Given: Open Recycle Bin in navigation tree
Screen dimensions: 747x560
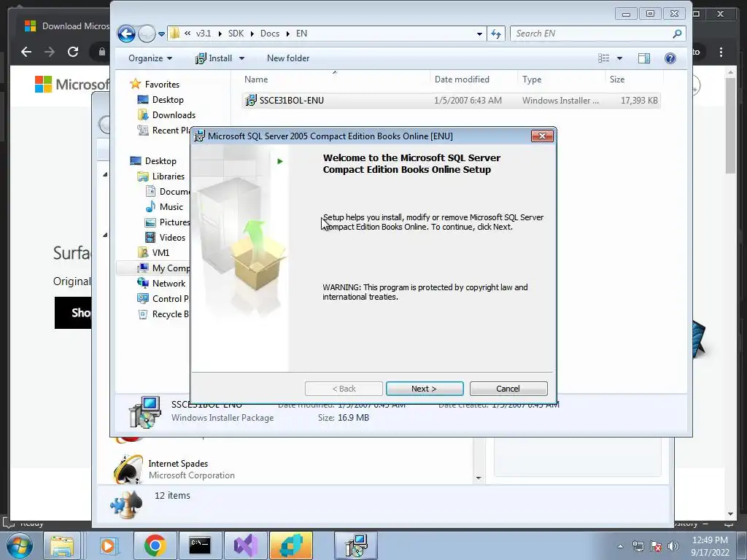Looking at the screenshot, I should pyautogui.click(x=163, y=314).
